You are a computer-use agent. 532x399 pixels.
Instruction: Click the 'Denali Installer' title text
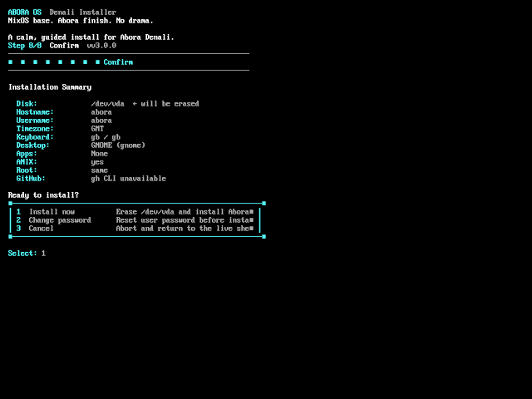(83, 12)
